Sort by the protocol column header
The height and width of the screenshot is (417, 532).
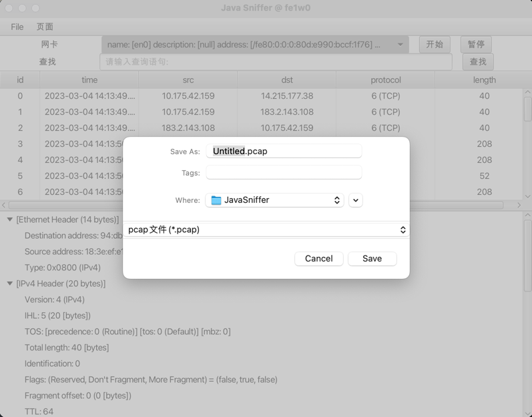pyautogui.click(x=385, y=80)
